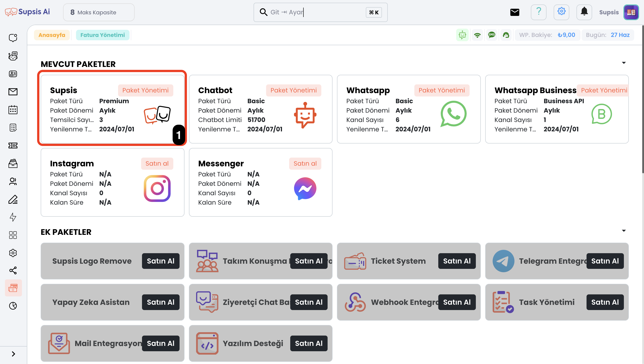Open the notifications bell
Screen dimensions: 644x364
584,12
